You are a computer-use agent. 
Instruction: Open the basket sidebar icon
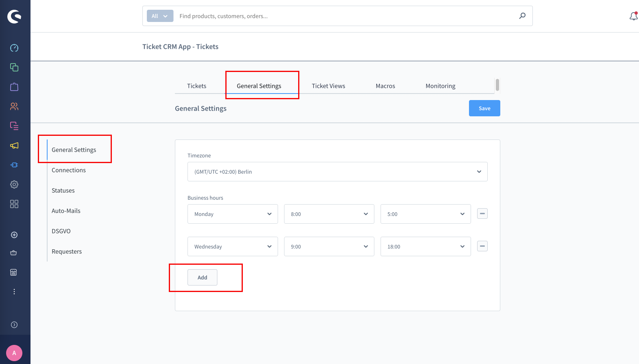click(x=14, y=253)
